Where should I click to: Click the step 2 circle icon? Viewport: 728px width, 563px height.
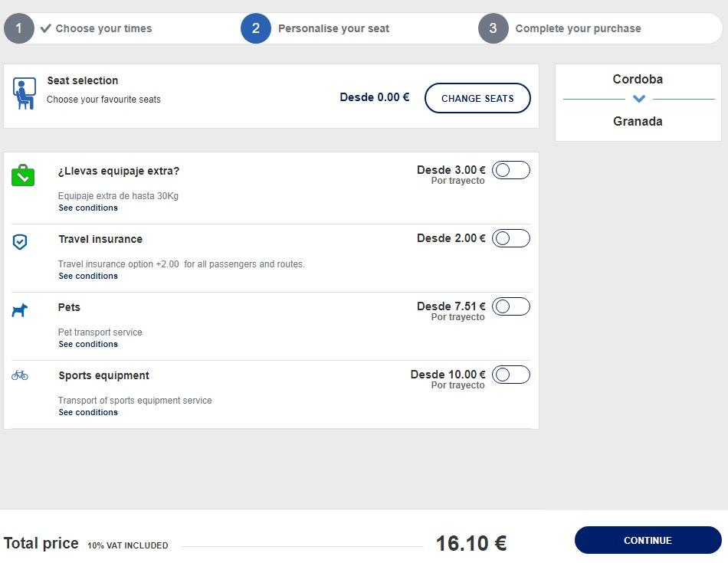point(255,28)
